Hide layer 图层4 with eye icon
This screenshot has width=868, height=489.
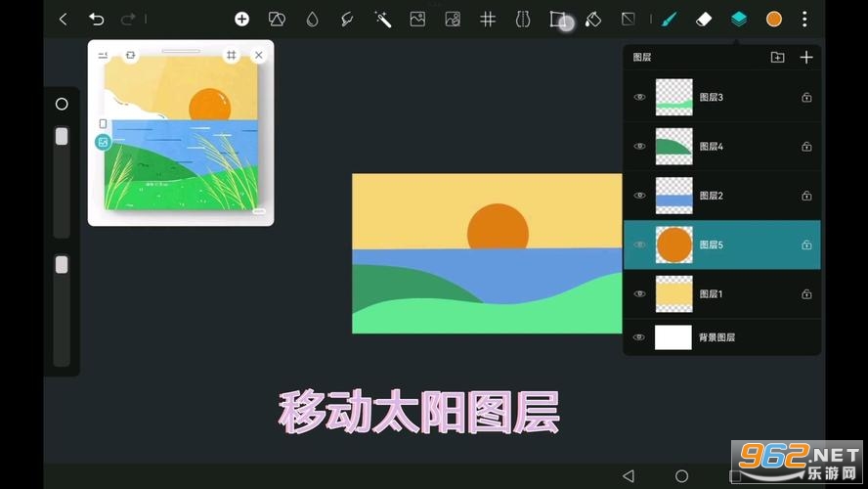coord(639,146)
